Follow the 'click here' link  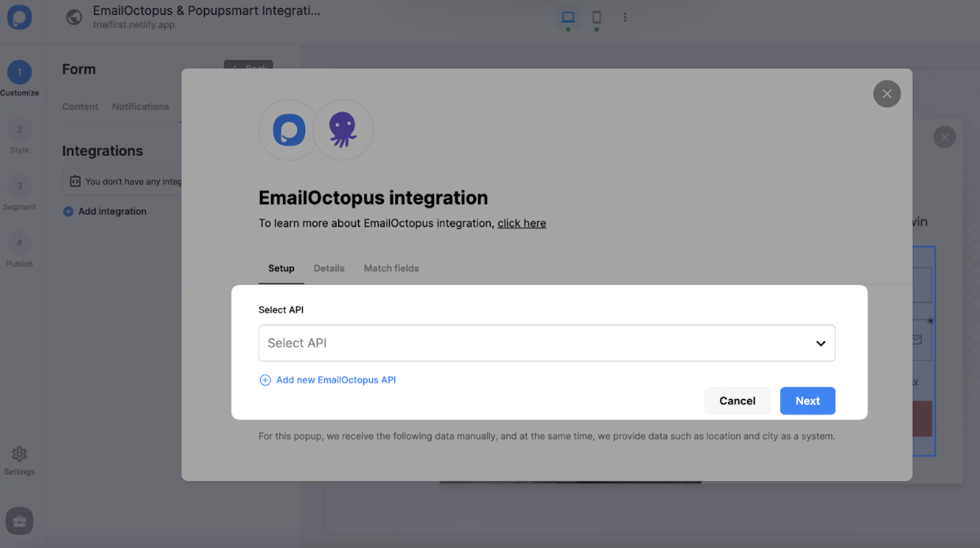coord(522,223)
